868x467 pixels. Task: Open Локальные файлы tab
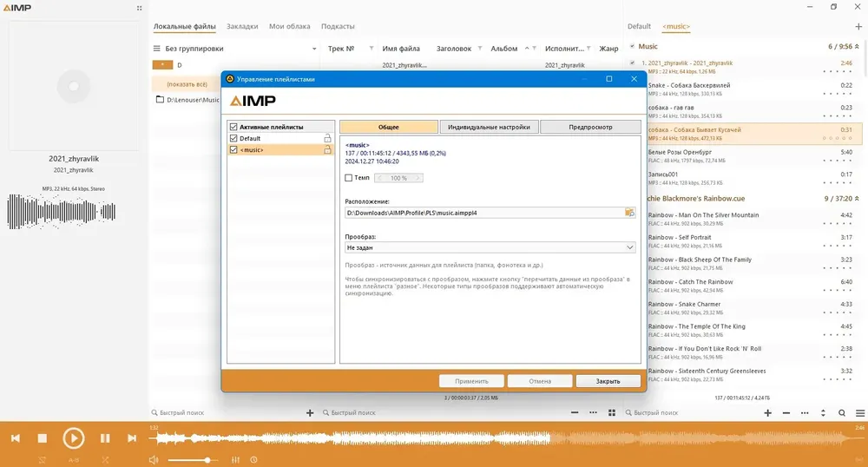click(x=184, y=27)
